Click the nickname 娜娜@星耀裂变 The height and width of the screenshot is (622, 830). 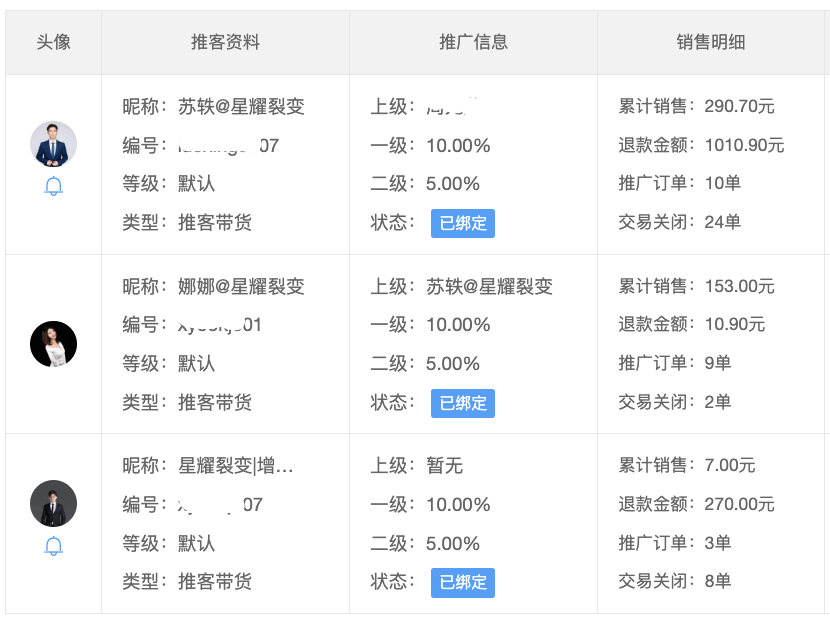pos(241,286)
